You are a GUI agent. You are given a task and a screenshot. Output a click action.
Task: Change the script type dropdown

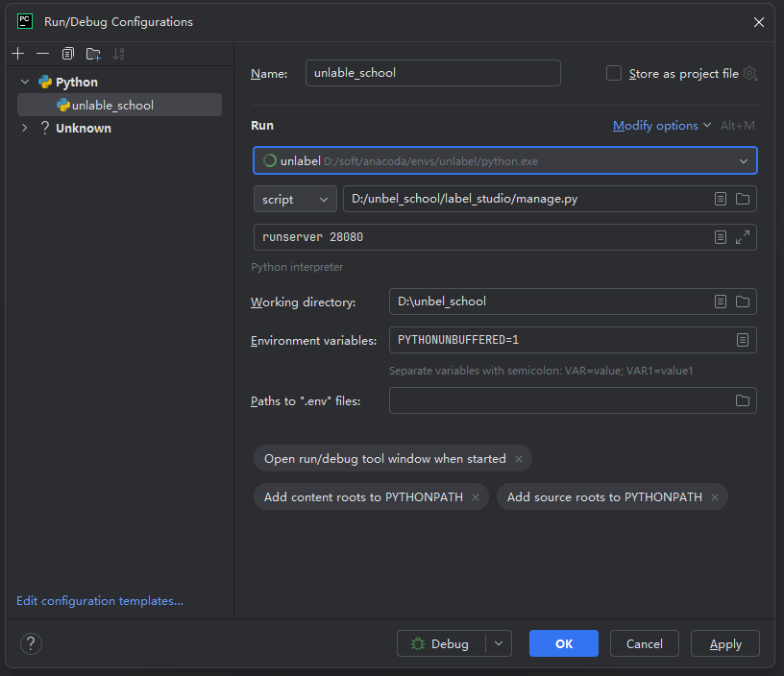295,199
